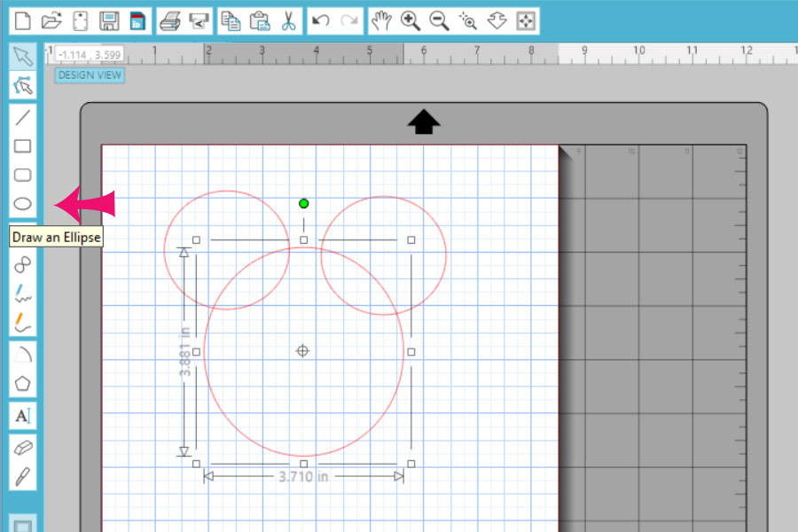The width and height of the screenshot is (798, 532).
Task: Click the center crosshair of the selection
Action: point(303,351)
